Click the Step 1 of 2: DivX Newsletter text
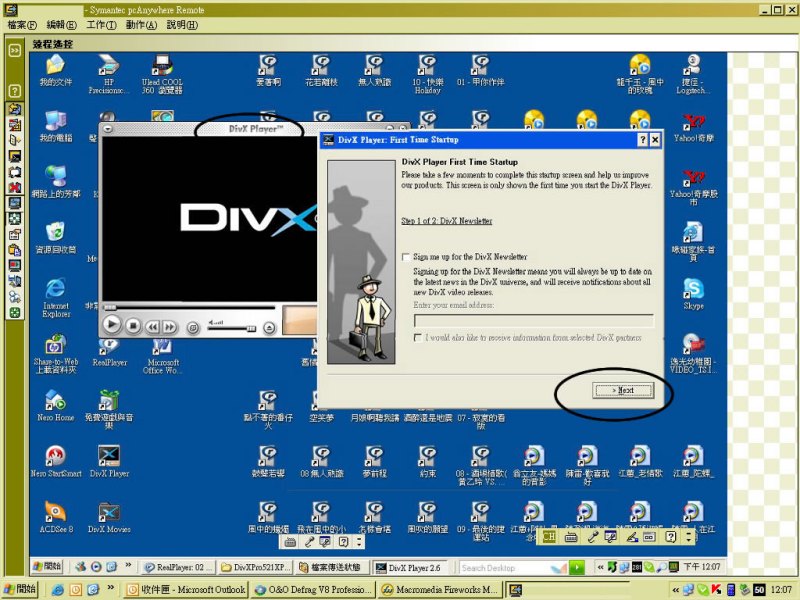The height and width of the screenshot is (600, 800). click(x=447, y=221)
